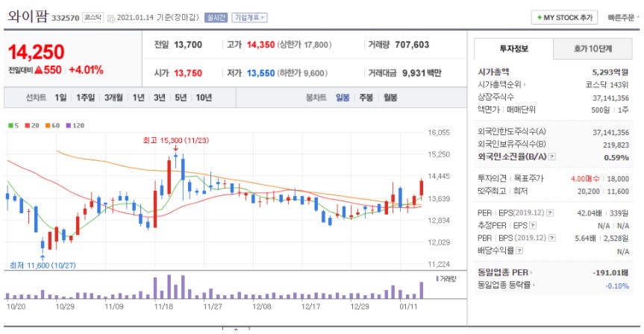The image size is (644, 334).
Task: Click the 코스닥 market badge
Action: [93, 17]
